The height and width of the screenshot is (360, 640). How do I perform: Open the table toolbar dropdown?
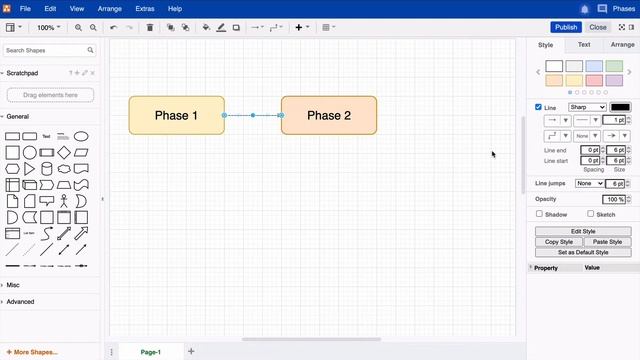click(x=329, y=27)
